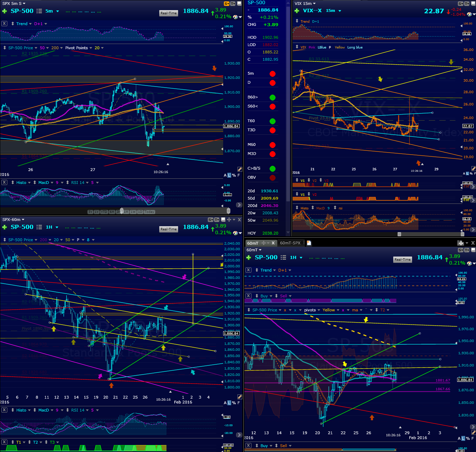Click Real-Time button in SPX-60m chart
The width and height of the screenshot is (476, 452).
point(169,229)
